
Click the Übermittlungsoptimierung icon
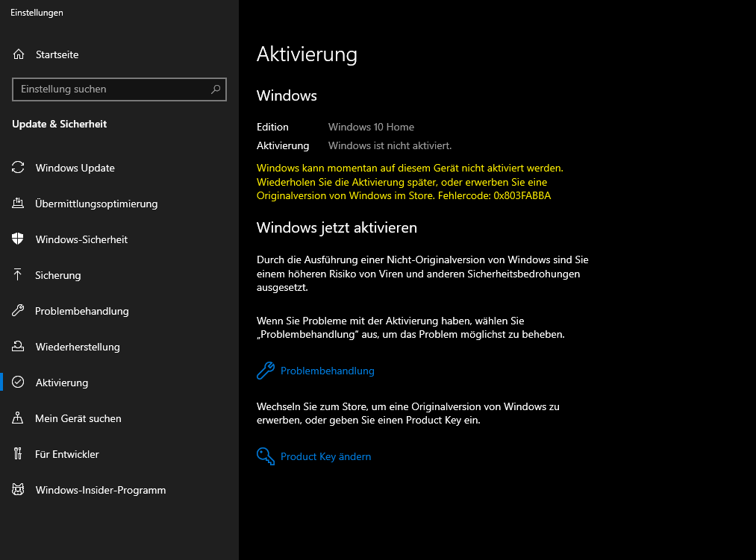click(18, 204)
